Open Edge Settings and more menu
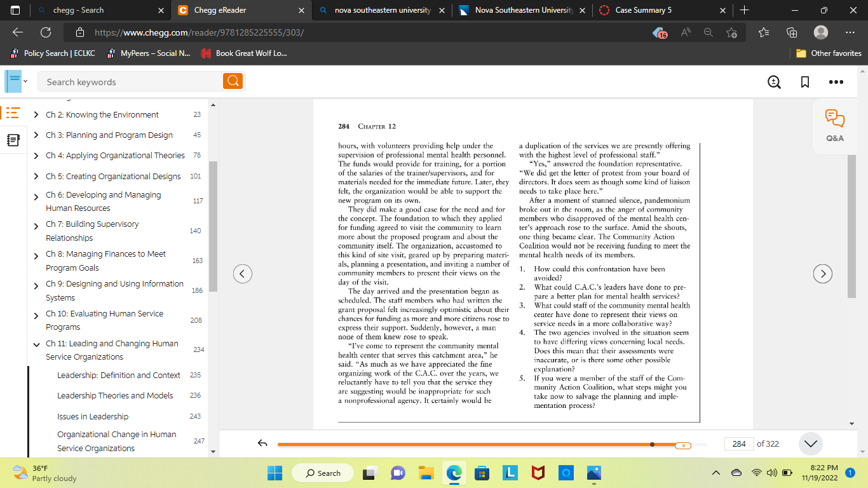The height and width of the screenshot is (488, 868). point(850,32)
